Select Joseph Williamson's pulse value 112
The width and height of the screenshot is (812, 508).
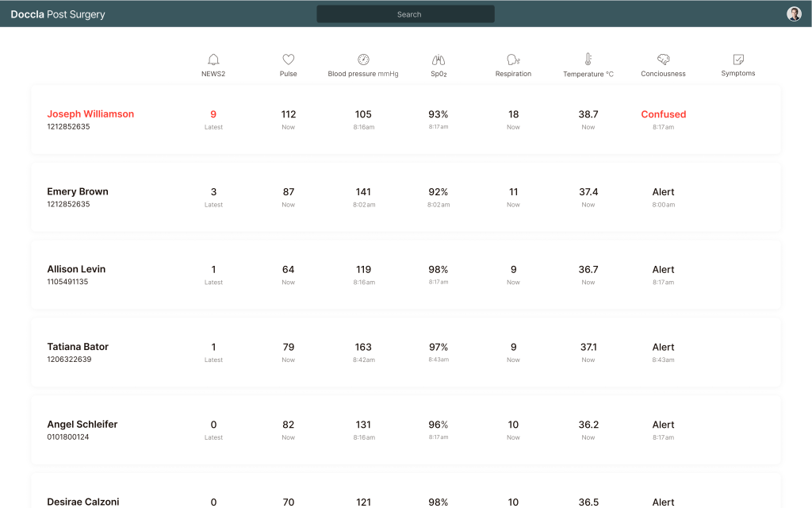(x=289, y=114)
